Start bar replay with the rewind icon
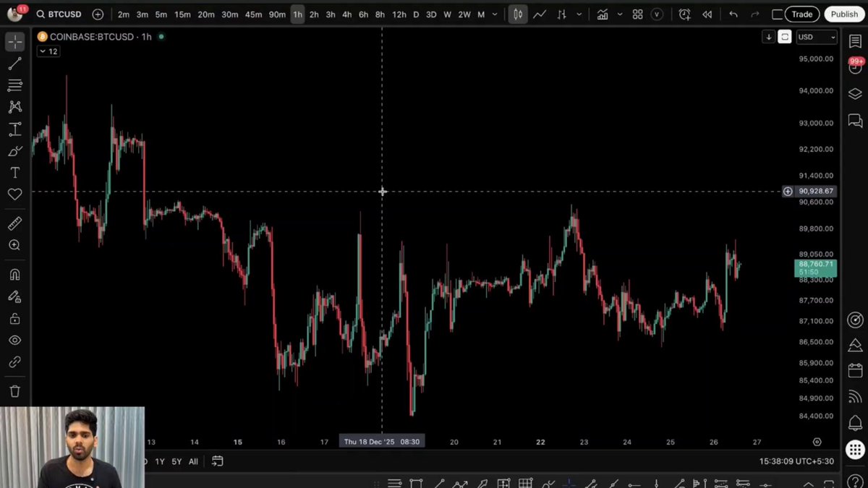The image size is (868, 488). (707, 14)
